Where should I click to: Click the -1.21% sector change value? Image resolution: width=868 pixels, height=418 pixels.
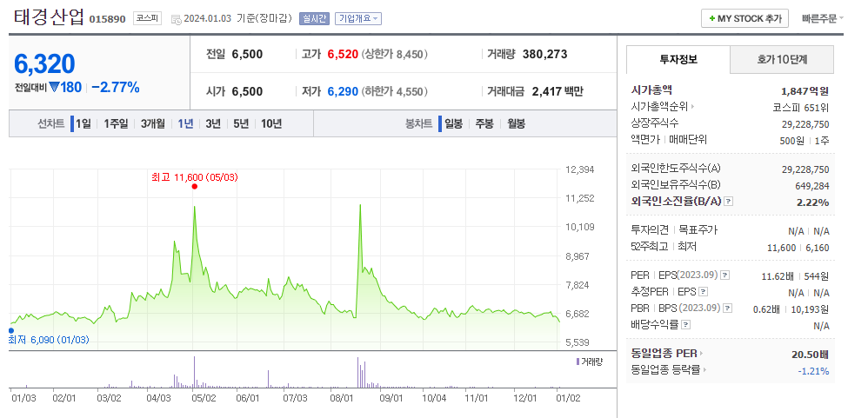[813, 370]
